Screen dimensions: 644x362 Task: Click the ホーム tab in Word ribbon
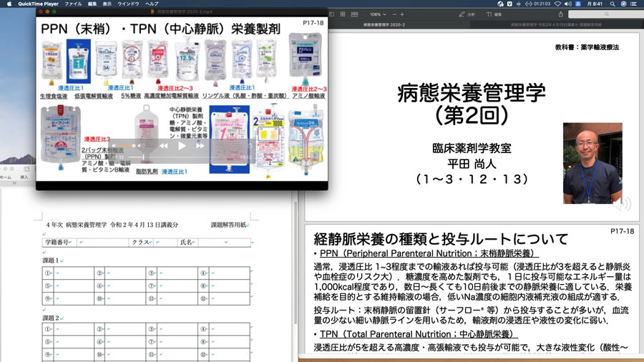(x=6, y=177)
